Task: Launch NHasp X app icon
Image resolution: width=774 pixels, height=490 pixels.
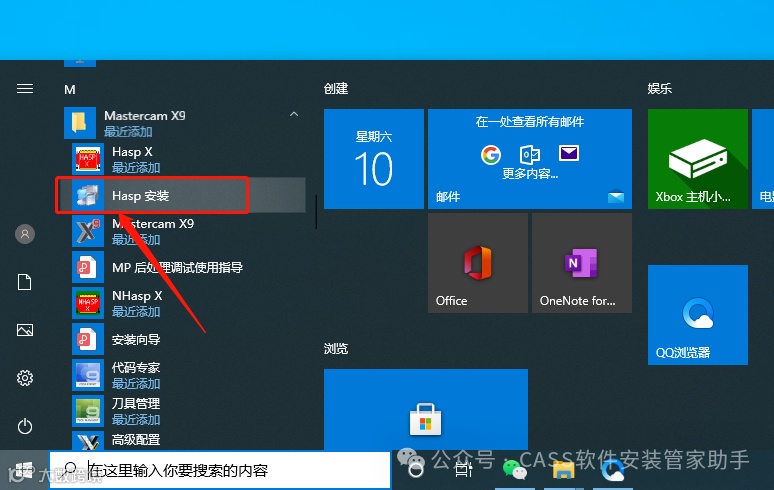Action: 88,303
